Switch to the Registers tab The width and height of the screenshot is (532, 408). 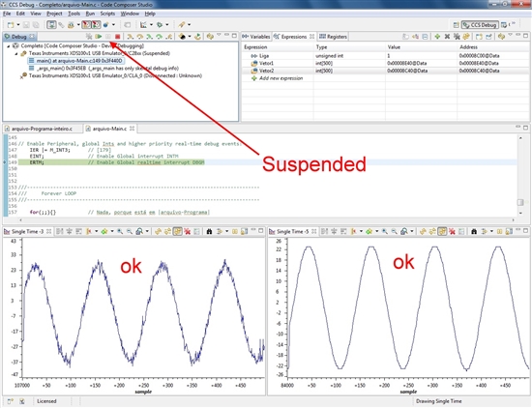tap(333, 37)
